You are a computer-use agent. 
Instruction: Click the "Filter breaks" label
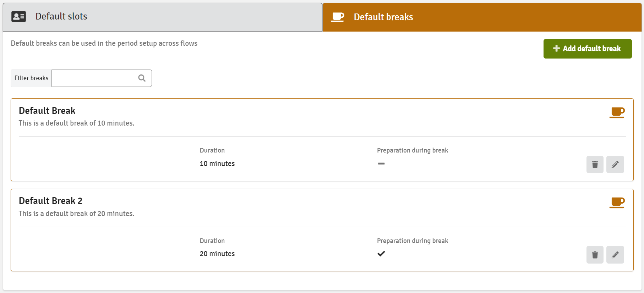tap(31, 78)
